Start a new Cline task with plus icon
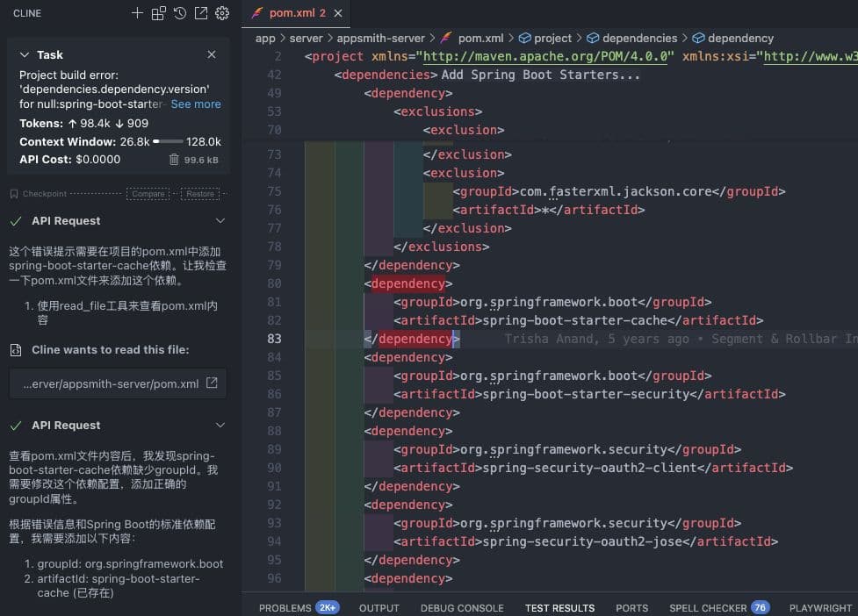 coord(137,13)
